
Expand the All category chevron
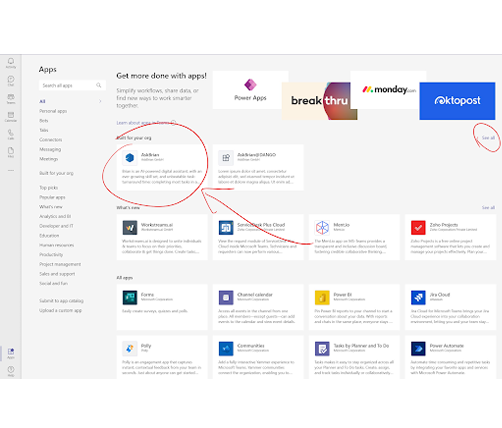pyautogui.click(x=100, y=101)
